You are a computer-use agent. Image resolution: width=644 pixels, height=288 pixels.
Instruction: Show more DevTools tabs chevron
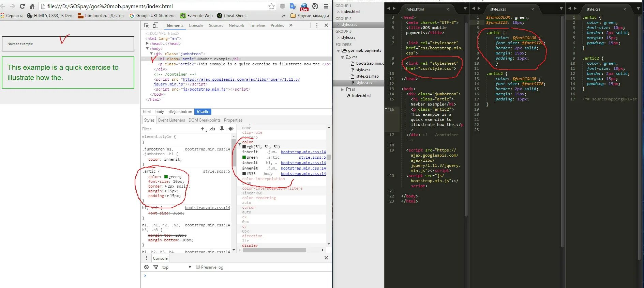tap(291, 25)
